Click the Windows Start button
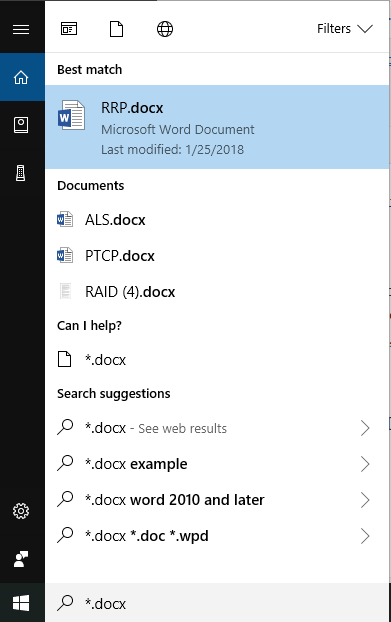Viewport: 391px width, 622px height. click(21, 603)
